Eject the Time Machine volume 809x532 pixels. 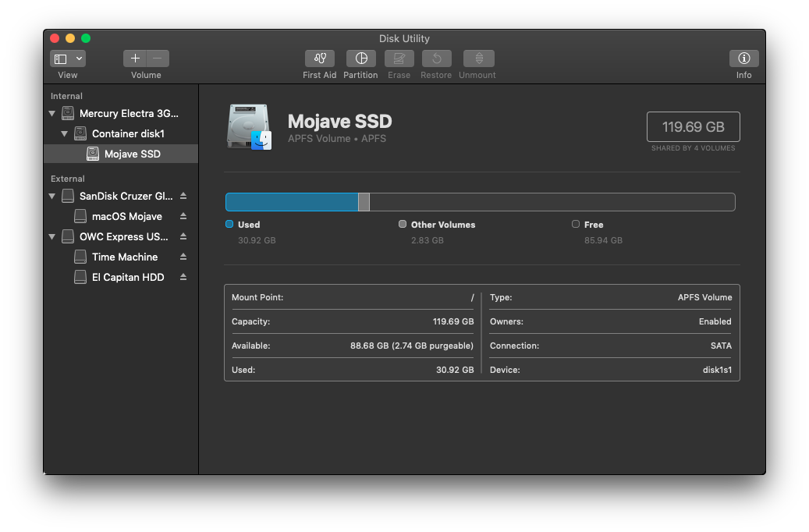pos(183,257)
